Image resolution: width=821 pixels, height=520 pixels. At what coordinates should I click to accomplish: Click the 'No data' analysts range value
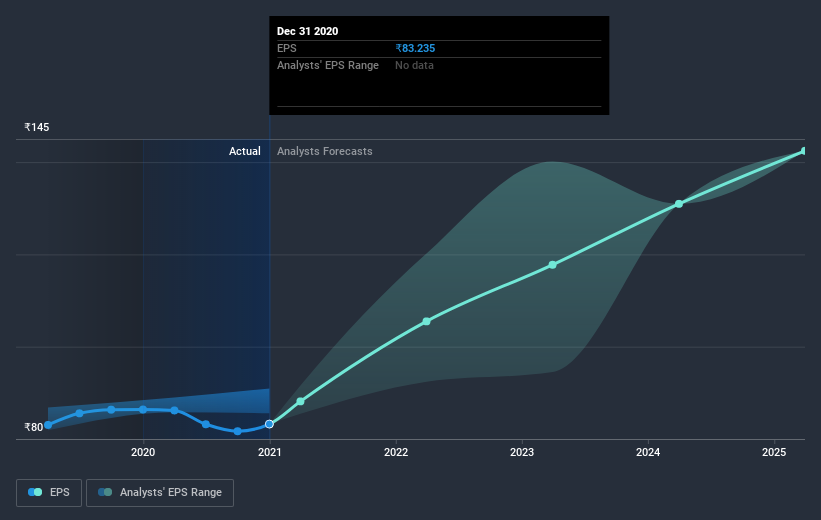[x=414, y=65]
